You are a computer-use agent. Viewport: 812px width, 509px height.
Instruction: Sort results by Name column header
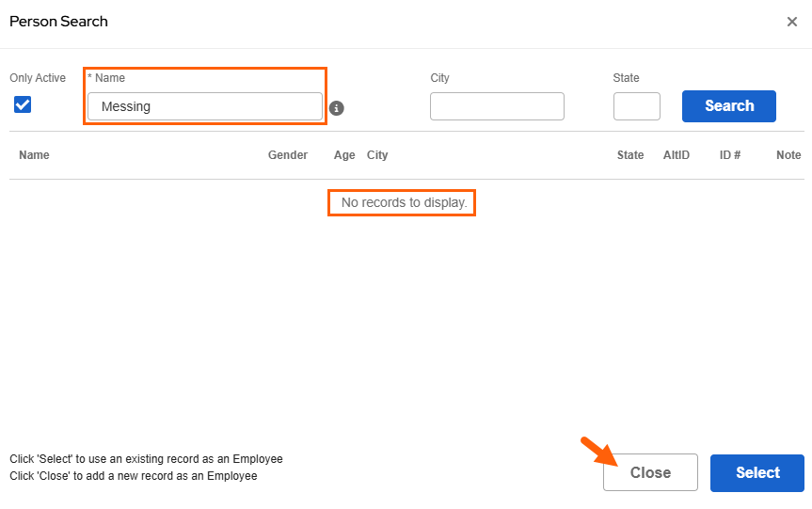coord(34,155)
